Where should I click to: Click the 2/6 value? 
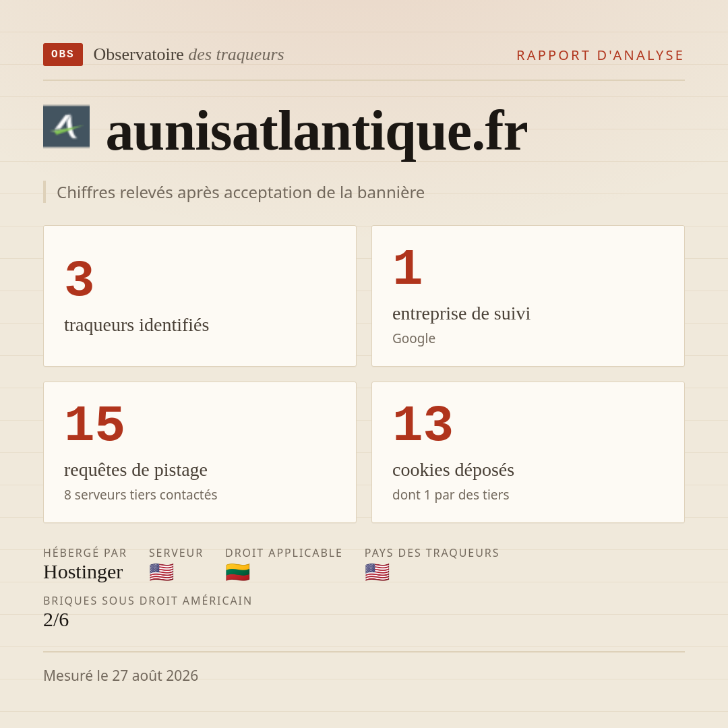coord(56,620)
